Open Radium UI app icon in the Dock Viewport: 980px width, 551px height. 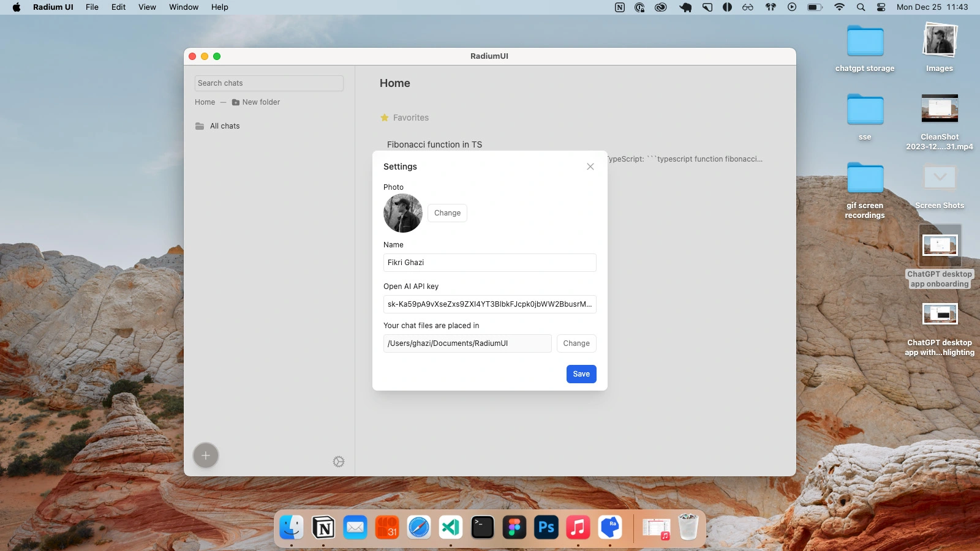[610, 527]
